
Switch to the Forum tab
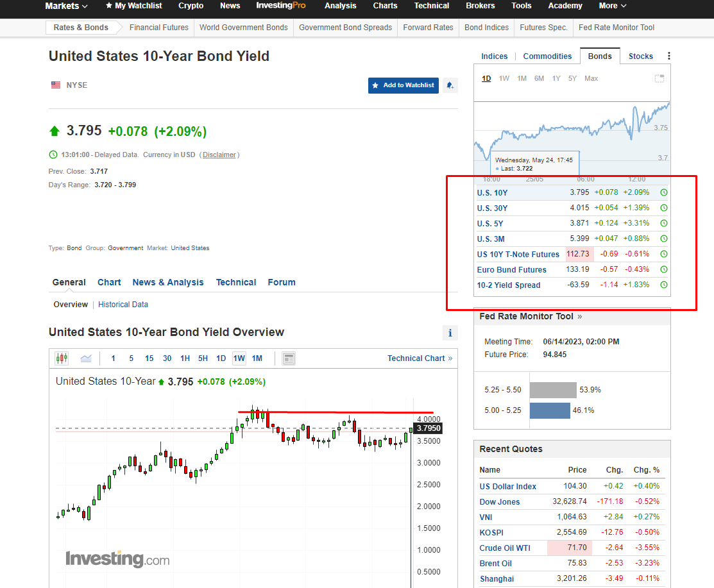click(282, 282)
